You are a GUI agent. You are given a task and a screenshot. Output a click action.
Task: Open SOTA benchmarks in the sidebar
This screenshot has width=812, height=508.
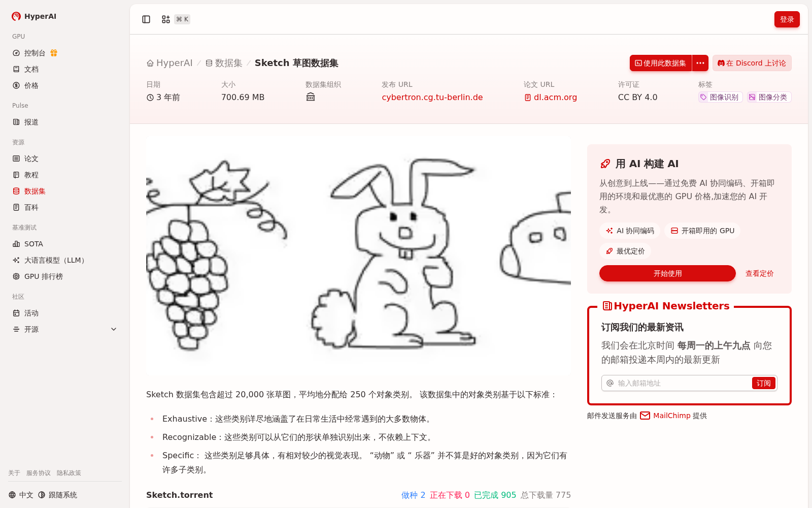point(65,244)
